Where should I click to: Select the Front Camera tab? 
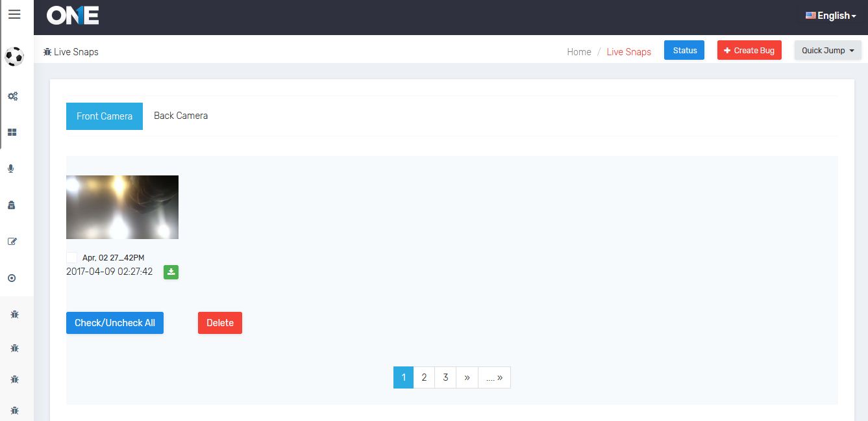(x=105, y=116)
